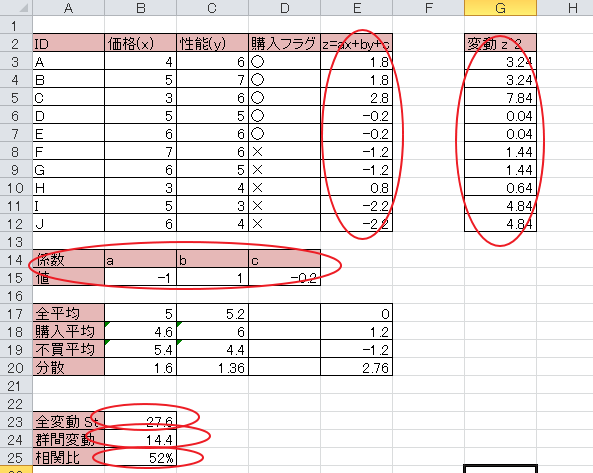This screenshot has width=593, height=473.
Task: Click the 購入平均 label cell
Action: [x=68, y=331]
